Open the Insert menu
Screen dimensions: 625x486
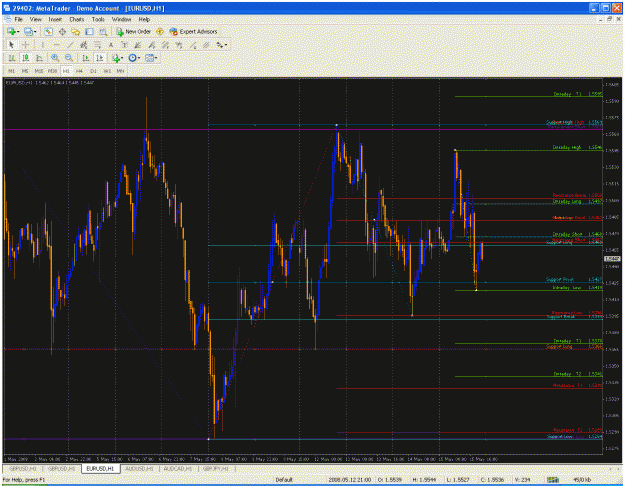tap(55, 19)
